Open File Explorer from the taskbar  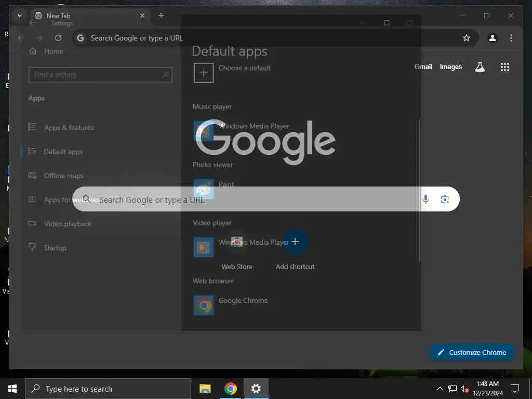tap(205, 389)
